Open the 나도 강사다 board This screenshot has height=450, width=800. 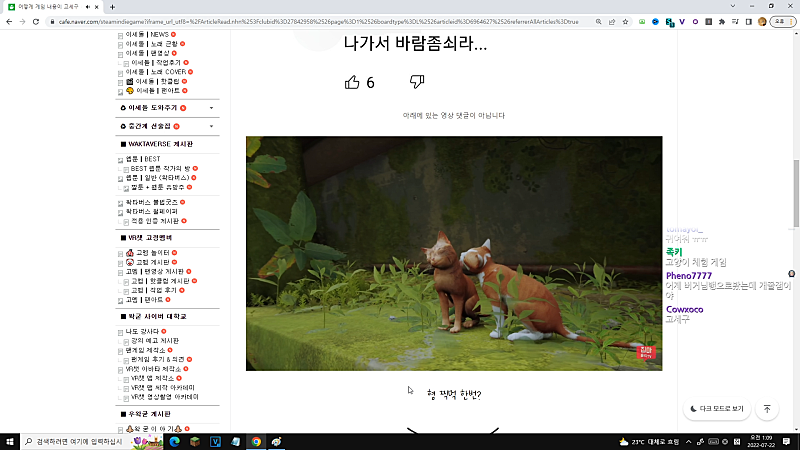click(x=142, y=332)
